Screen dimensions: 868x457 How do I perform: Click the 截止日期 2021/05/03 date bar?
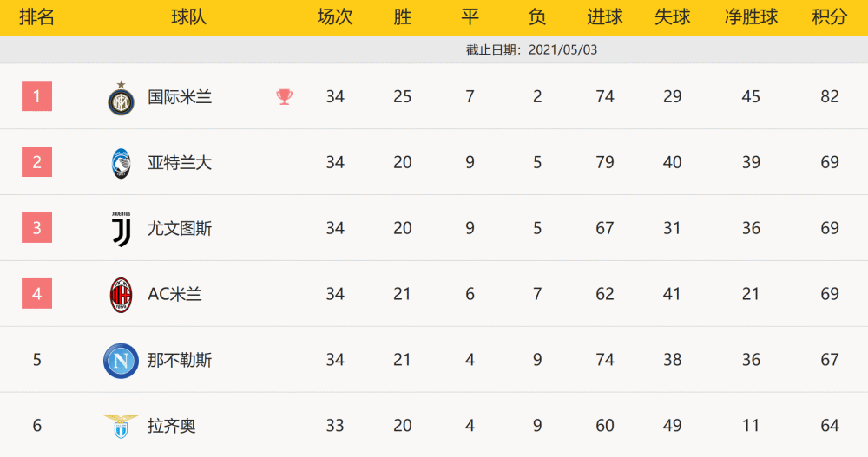[434, 49]
